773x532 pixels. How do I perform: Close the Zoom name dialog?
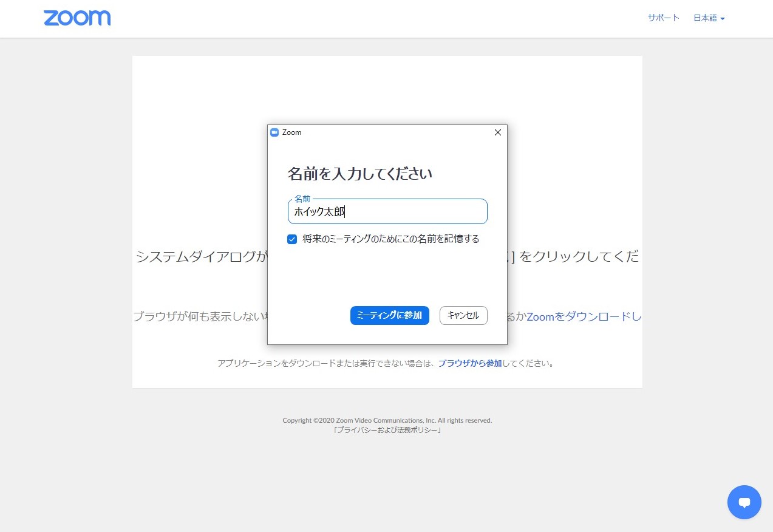tap(498, 132)
